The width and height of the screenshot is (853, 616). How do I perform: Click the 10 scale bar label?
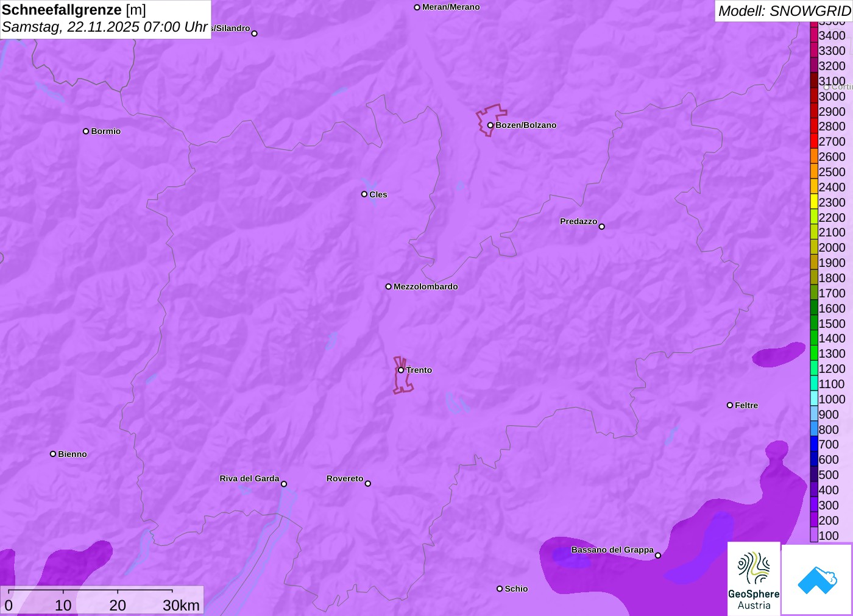[63, 605]
